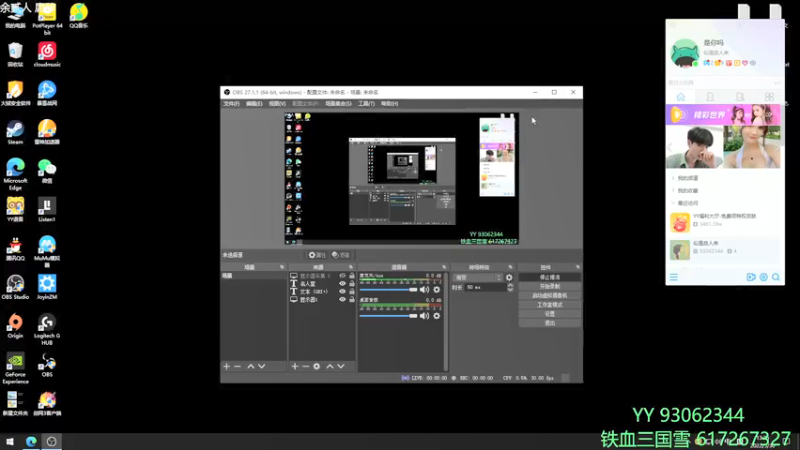The image size is (800, 450).
Task: Mute the 桌面音频 channel
Action: [424, 316]
